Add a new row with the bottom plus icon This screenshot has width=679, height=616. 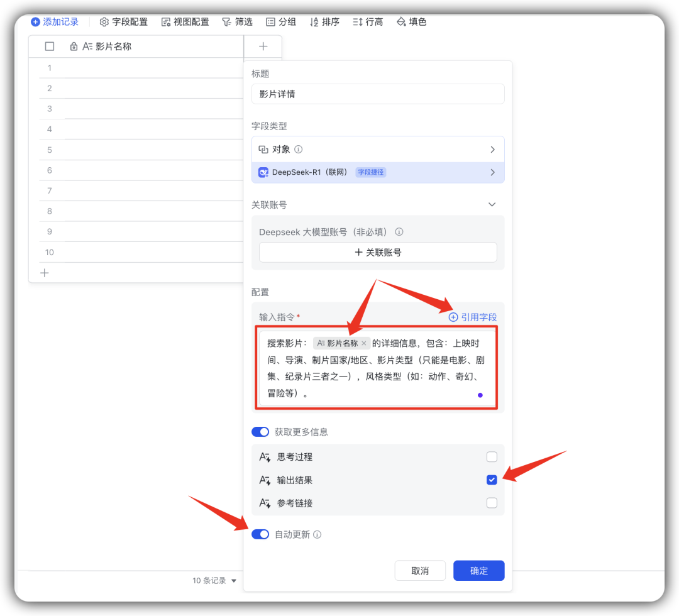(x=44, y=273)
